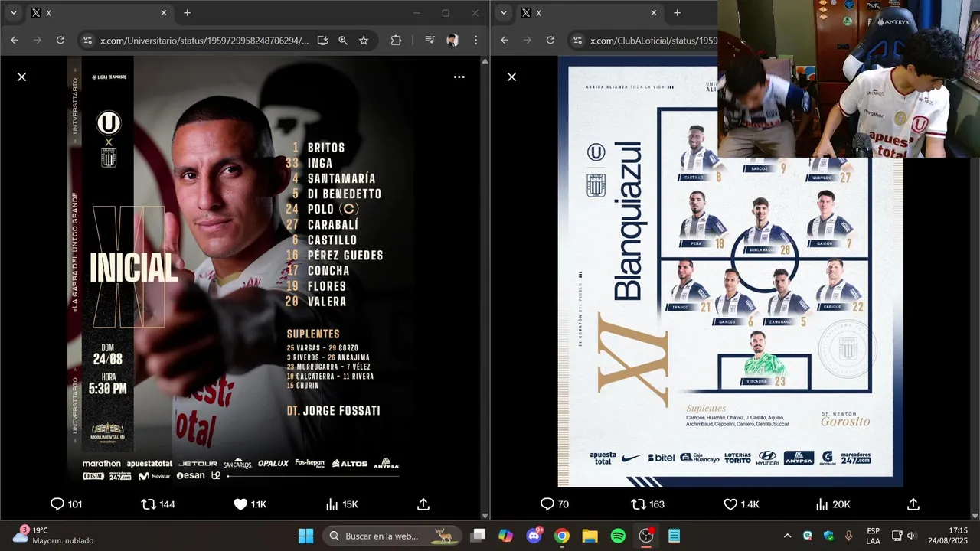Reload the ClubALoficial page in right window
980x551 pixels.
pos(550,40)
